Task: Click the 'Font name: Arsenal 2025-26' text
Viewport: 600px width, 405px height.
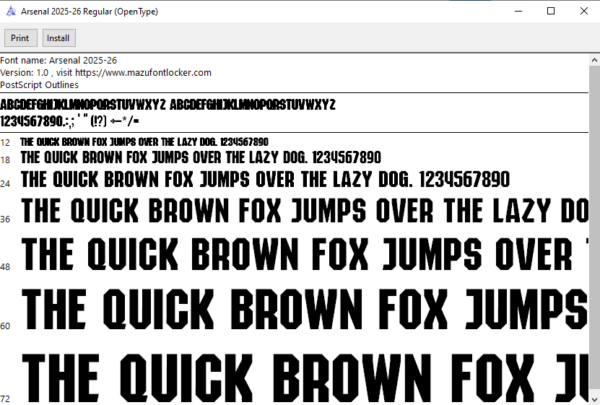Action: coord(59,60)
